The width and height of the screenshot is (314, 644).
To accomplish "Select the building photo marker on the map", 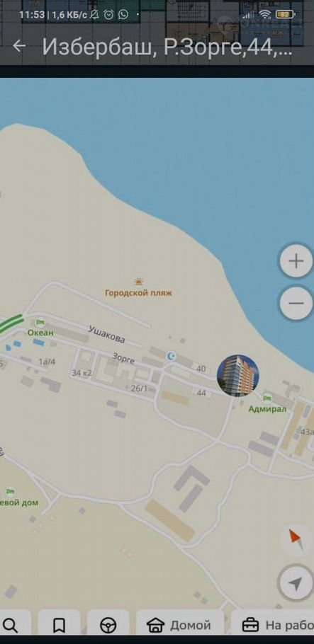I will [238, 375].
